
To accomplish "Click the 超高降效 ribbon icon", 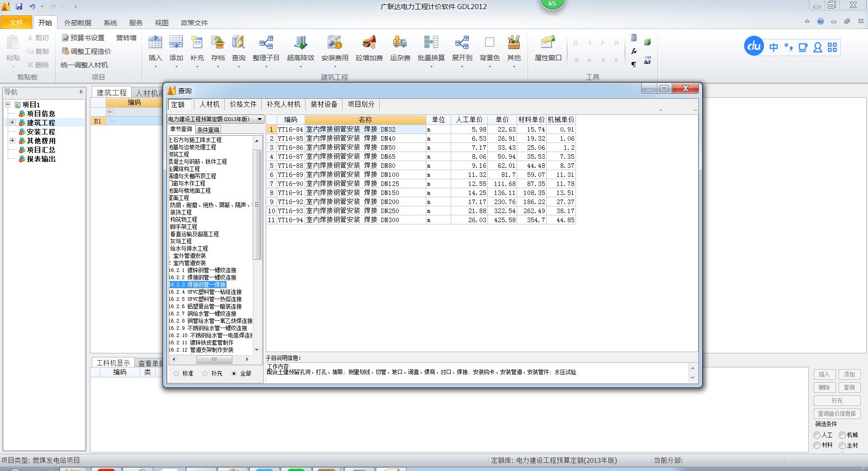I will tap(300, 43).
